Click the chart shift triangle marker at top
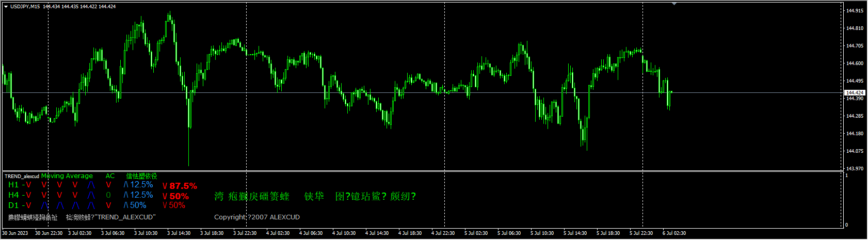868x240 pixels. 674,4
